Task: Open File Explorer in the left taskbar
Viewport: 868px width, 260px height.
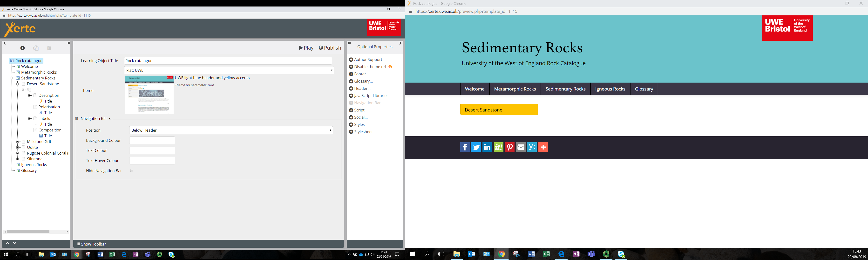Action: tap(41, 255)
